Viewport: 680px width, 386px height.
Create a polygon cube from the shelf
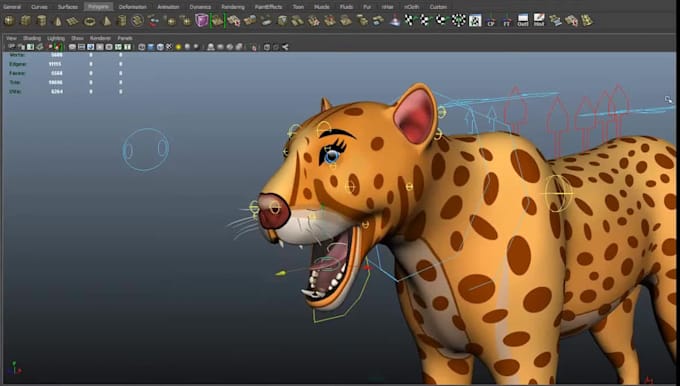26,20
